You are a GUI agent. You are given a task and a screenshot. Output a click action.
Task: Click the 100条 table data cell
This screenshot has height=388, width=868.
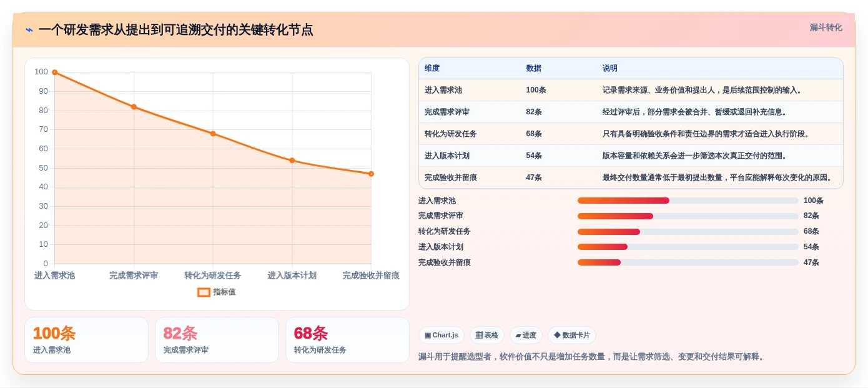coord(536,90)
